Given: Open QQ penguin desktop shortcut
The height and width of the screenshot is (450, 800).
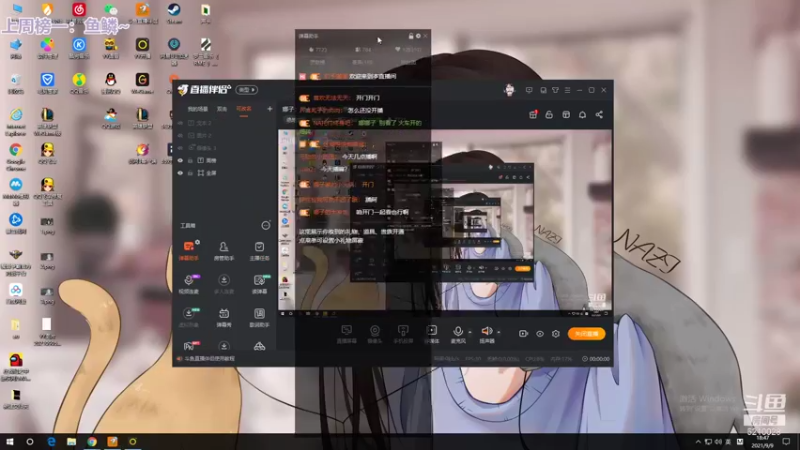Looking at the screenshot, I should pos(111,83).
